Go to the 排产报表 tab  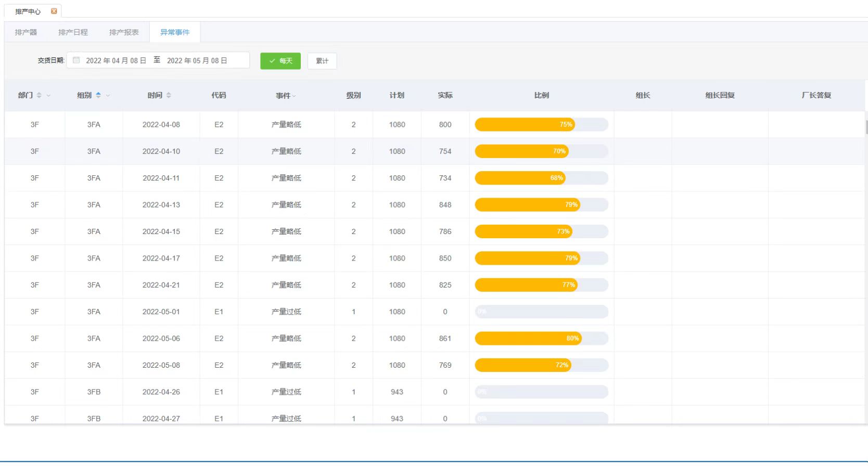click(x=124, y=32)
